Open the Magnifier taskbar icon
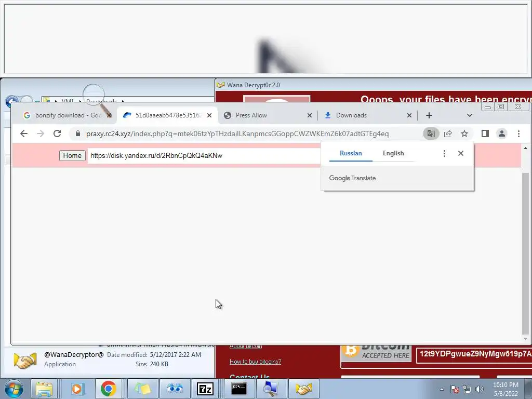Image resolution: width=532 pixels, height=399 pixels. tap(271, 389)
